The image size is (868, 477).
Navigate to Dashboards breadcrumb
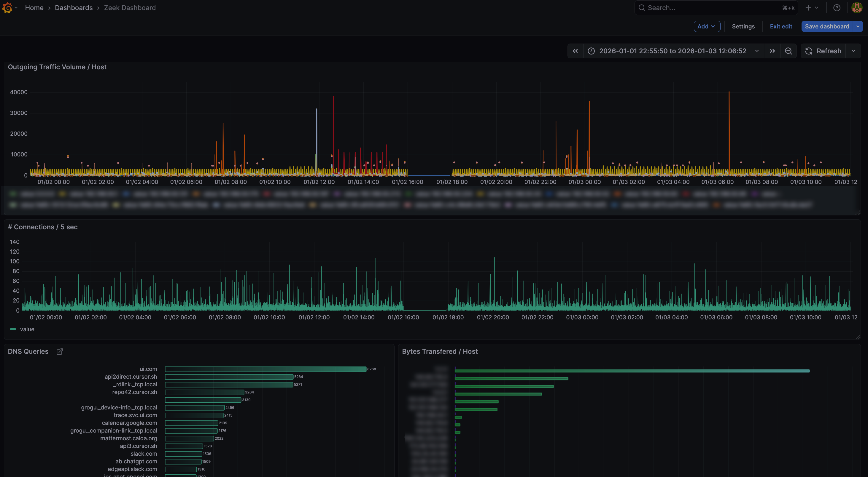click(74, 7)
